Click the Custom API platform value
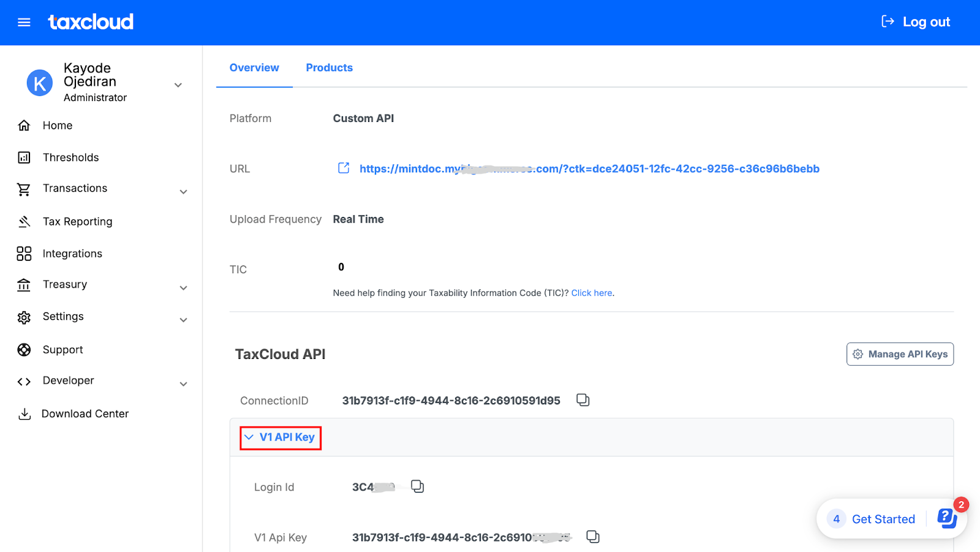Screen dimensions: 980x552 click(x=363, y=118)
